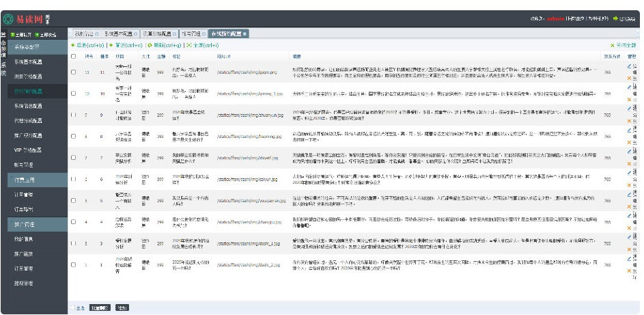This screenshot has height=315, width=644.
Task: Click the back (ctrl+b) arrow icon
Action: click(x=73, y=45)
